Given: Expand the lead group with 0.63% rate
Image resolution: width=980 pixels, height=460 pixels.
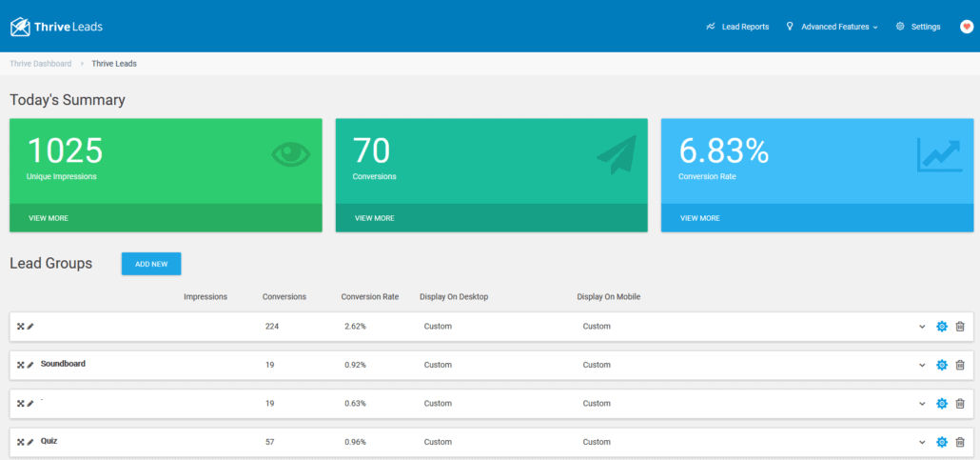Looking at the screenshot, I should [922, 404].
